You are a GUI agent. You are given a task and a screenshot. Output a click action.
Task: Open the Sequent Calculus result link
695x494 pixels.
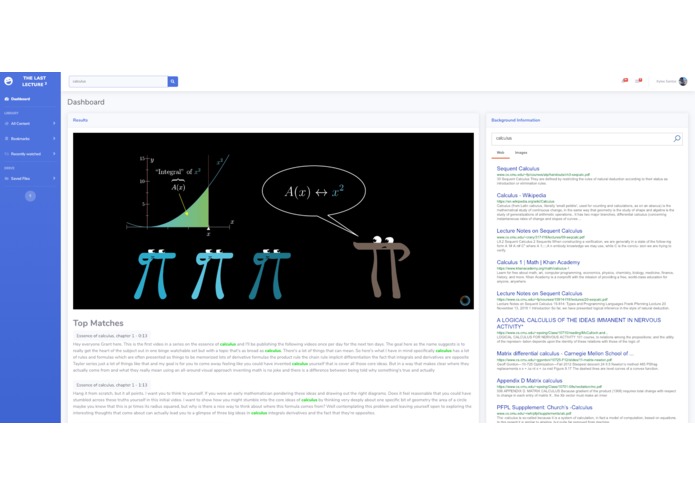(518, 169)
